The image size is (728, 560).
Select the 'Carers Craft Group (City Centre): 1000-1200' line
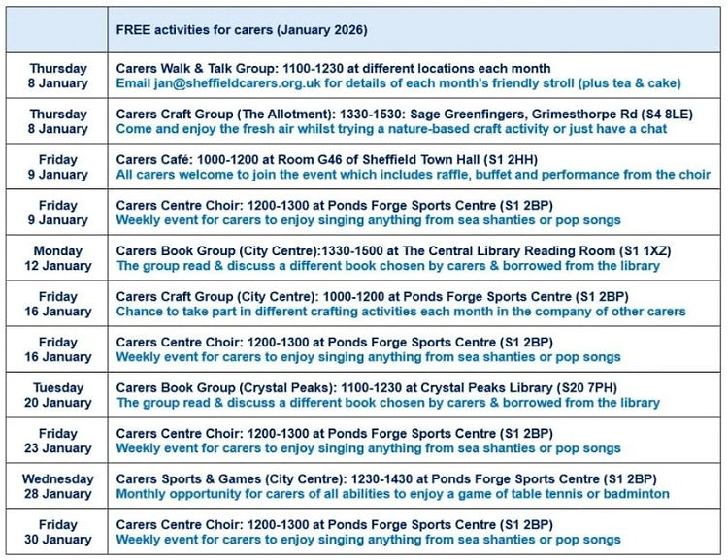click(372, 296)
